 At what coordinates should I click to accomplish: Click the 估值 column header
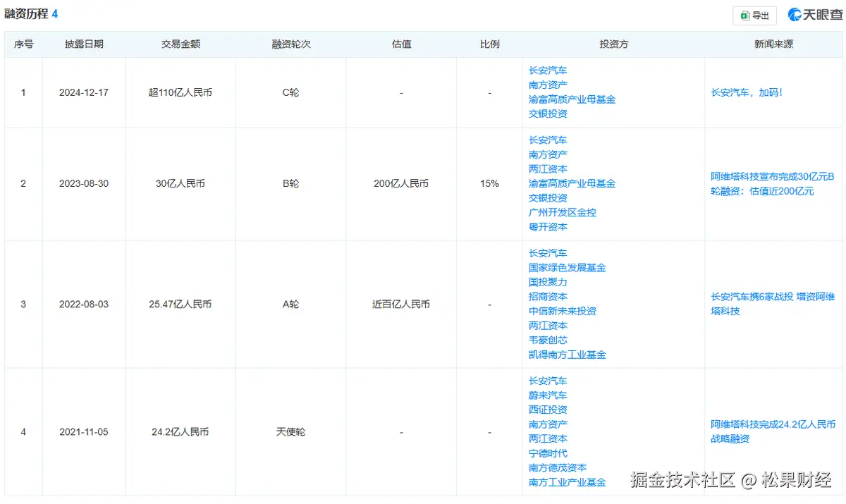pos(401,44)
